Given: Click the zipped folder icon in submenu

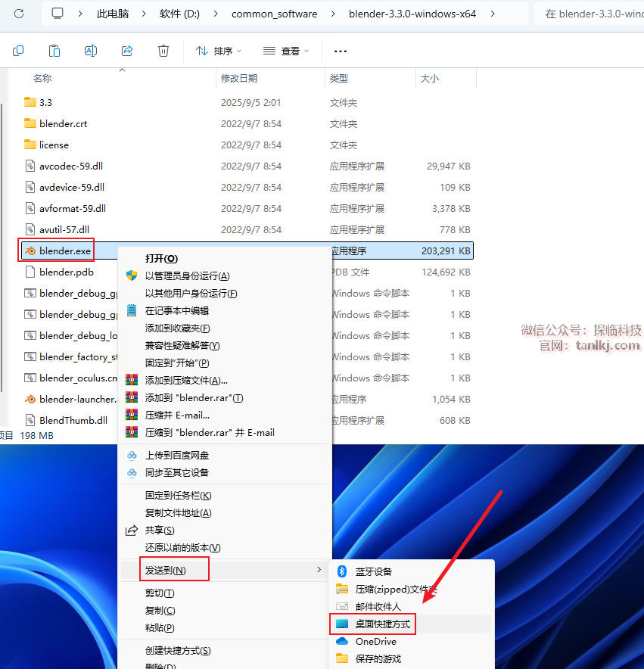Looking at the screenshot, I should click(x=342, y=589).
